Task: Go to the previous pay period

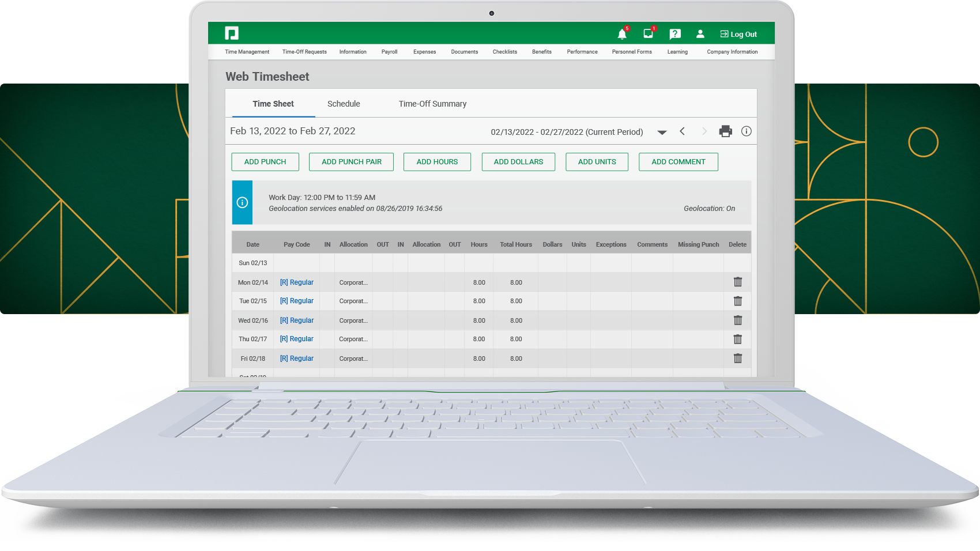Action: pyautogui.click(x=683, y=131)
